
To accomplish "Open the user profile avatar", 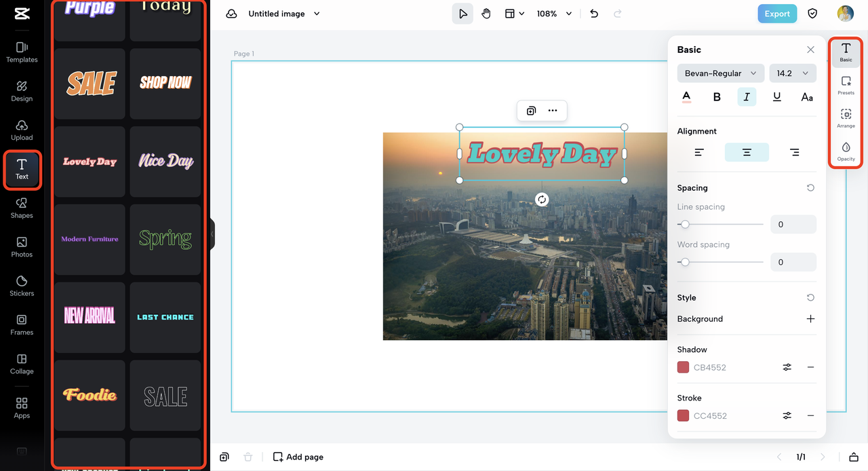I will [845, 14].
